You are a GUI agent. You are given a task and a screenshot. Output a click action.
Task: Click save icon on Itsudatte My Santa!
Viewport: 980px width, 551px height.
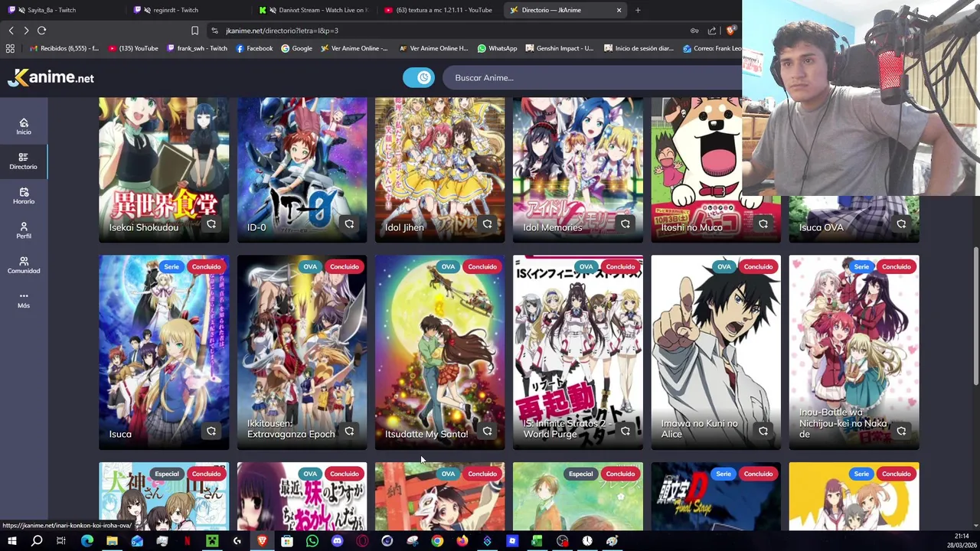pyautogui.click(x=487, y=431)
